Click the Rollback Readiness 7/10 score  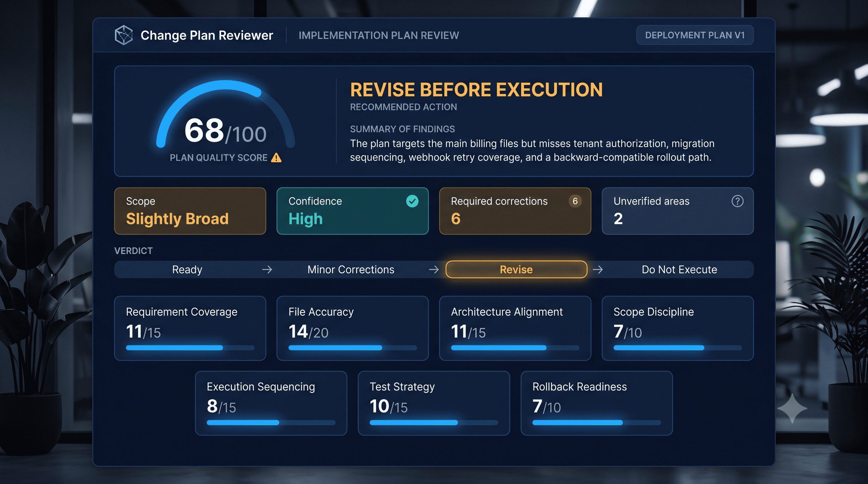[547, 406]
